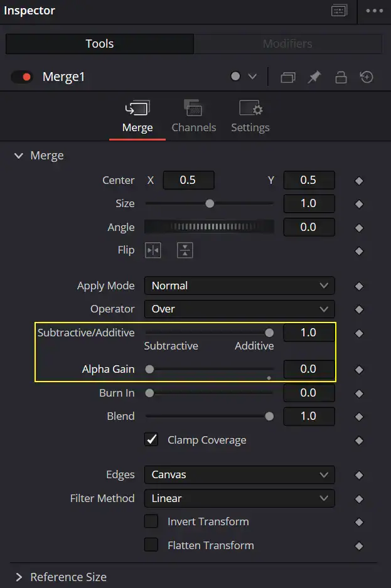Click the Burn In keyframe diamond
The height and width of the screenshot is (588, 391).
pyautogui.click(x=359, y=393)
